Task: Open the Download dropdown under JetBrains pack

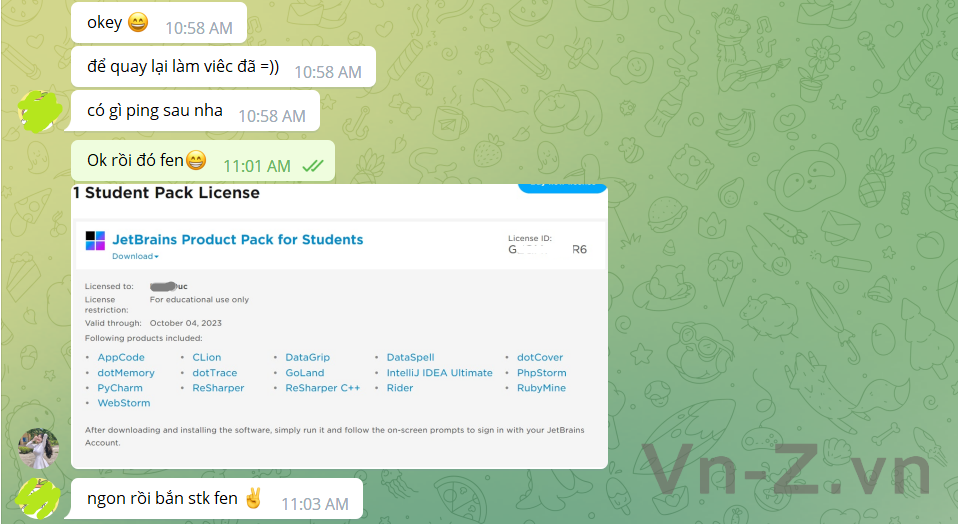Action: pyautogui.click(x=135, y=257)
